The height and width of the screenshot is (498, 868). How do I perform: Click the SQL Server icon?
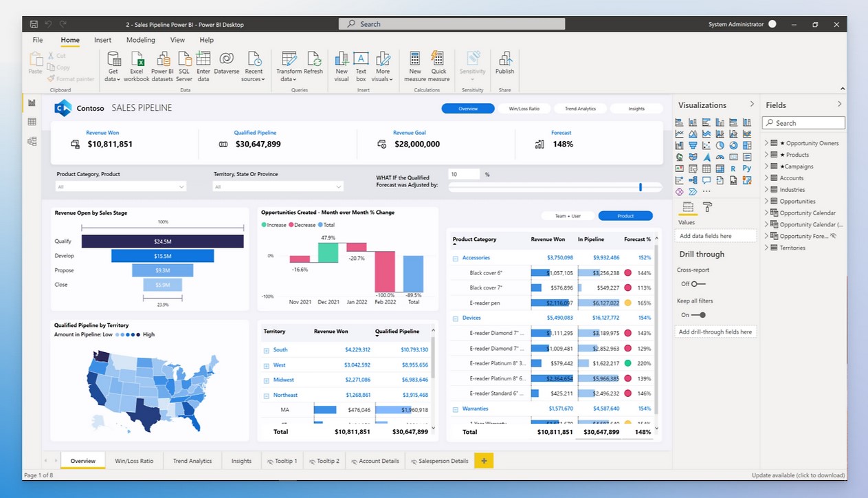point(184,59)
